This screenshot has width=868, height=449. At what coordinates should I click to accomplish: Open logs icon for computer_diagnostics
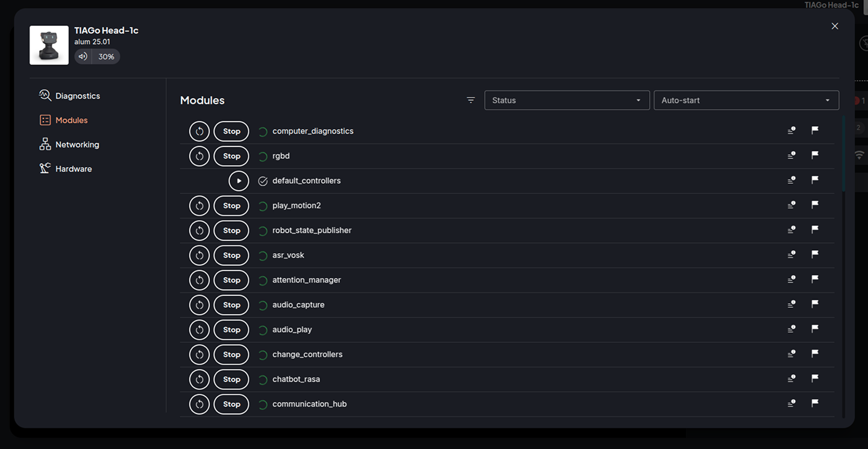click(791, 130)
